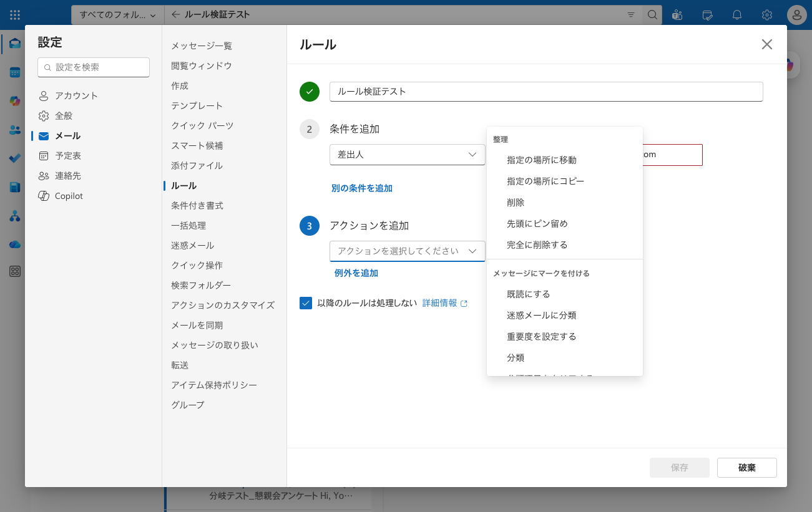
Task: Click the external link icon after 詳細情報
Action: click(464, 304)
